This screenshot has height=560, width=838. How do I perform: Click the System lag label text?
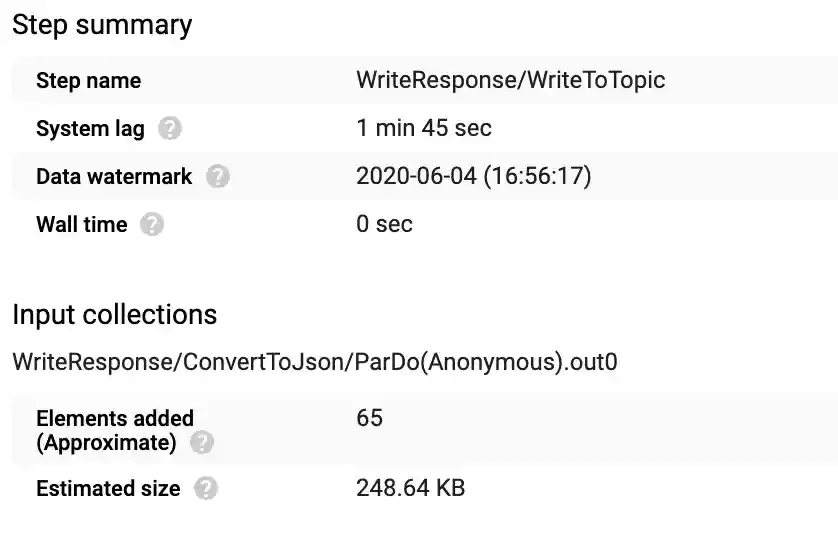[x=90, y=129]
